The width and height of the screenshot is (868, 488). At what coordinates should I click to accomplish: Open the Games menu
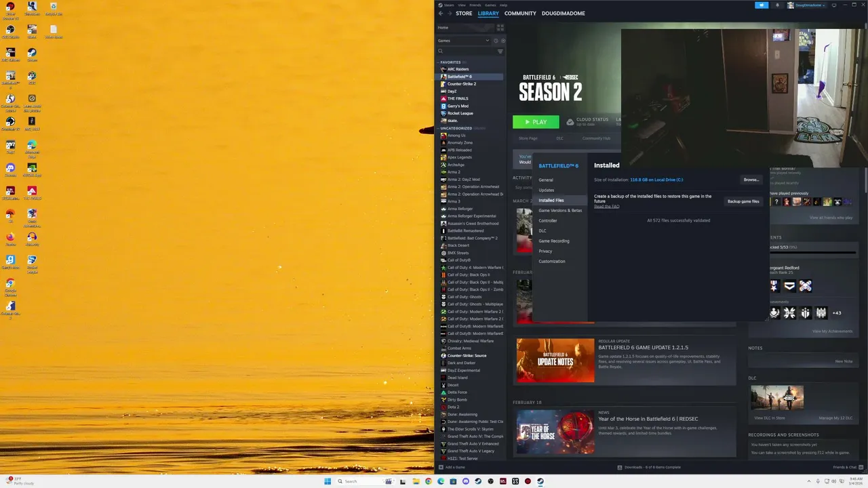[490, 5]
